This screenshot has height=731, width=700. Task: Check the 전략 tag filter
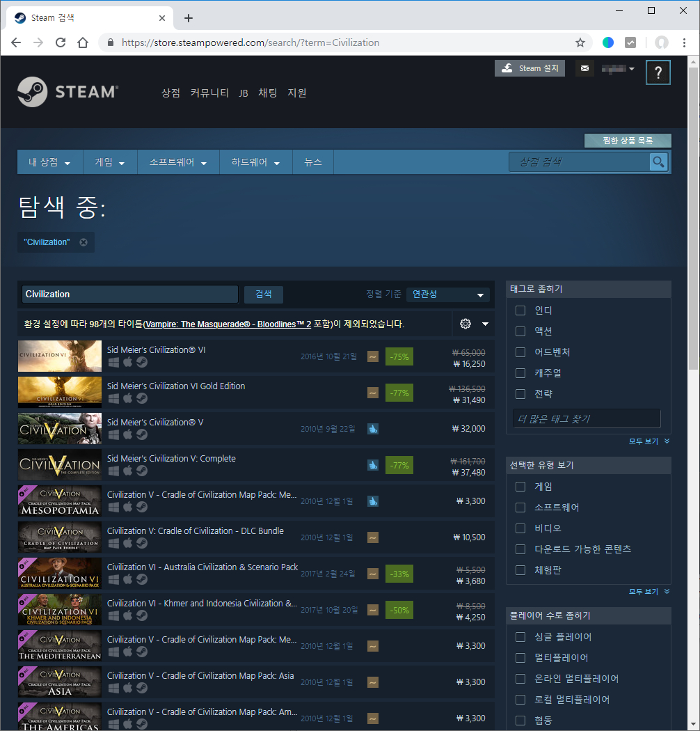coord(520,395)
